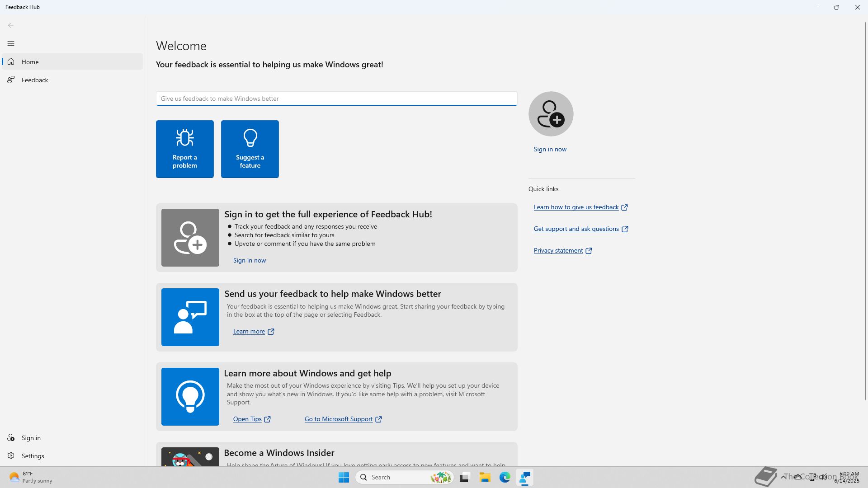868x488 pixels.
Task: Focus the give us feedback text box
Action: (x=336, y=99)
